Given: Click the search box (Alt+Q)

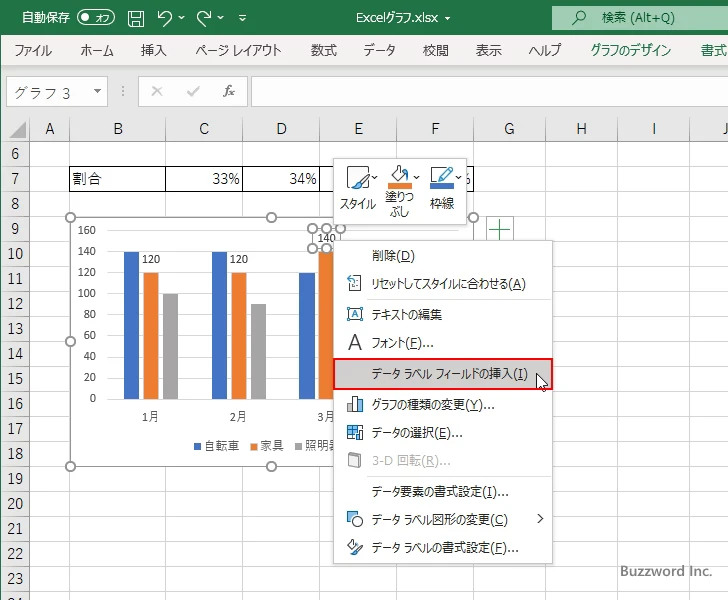Looking at the screenshot, I should (640, 18).
